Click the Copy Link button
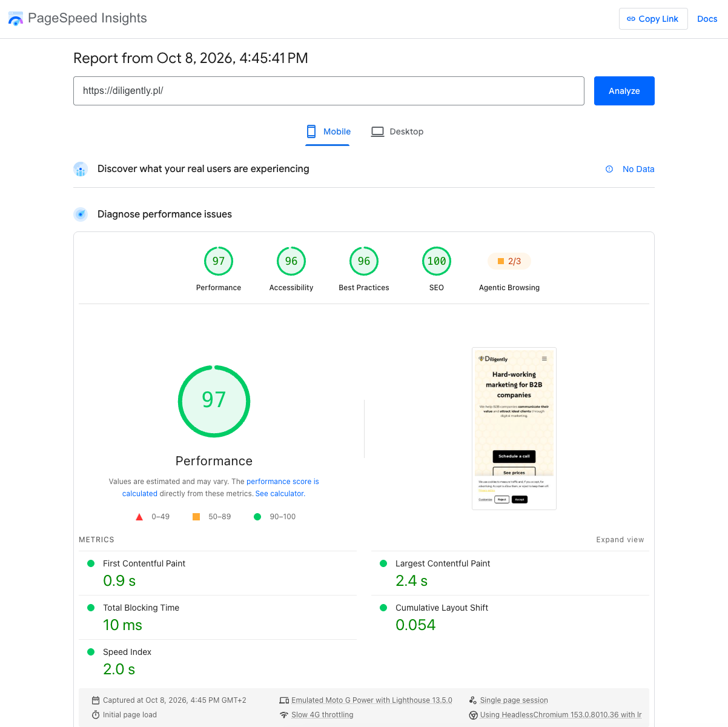728x727 pixels. tap(653, 19)
